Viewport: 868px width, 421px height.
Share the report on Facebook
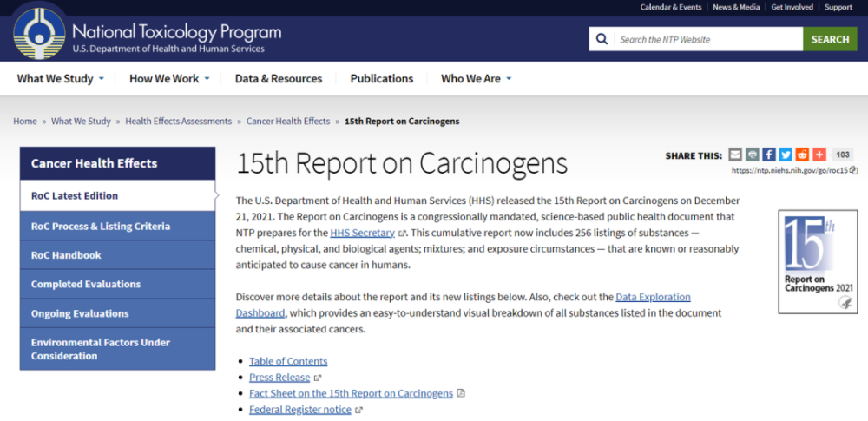(768, 155)
